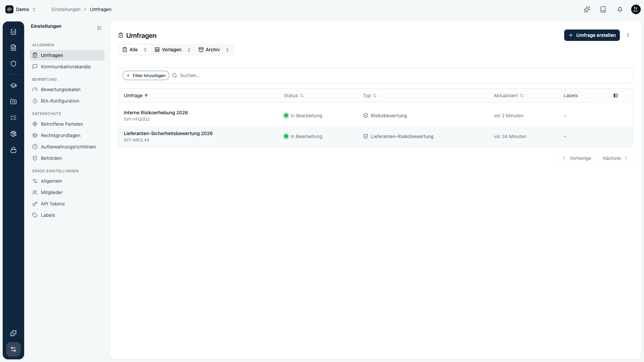Click the Umfrage erstellen button
644x362 pixels.
[x=592, y=35]
